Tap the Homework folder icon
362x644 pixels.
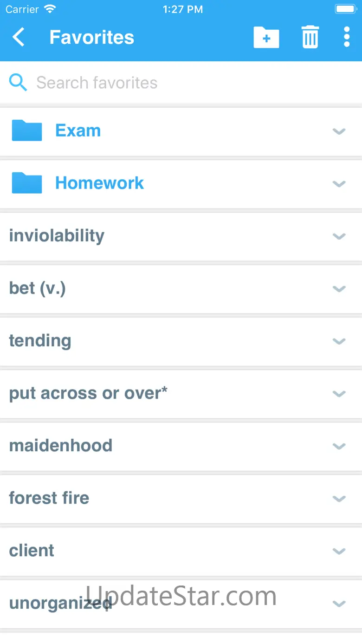(26, 183)
